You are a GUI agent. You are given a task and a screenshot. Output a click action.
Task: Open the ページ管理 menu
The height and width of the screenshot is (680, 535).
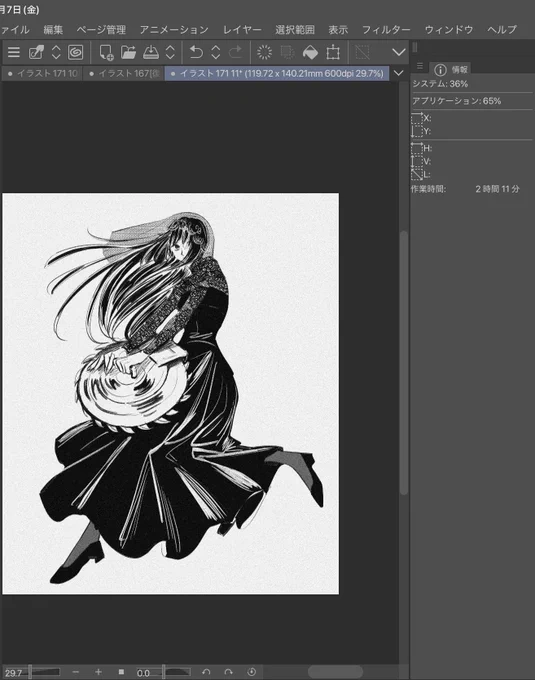pyautogui.click(x=101, y=29)
